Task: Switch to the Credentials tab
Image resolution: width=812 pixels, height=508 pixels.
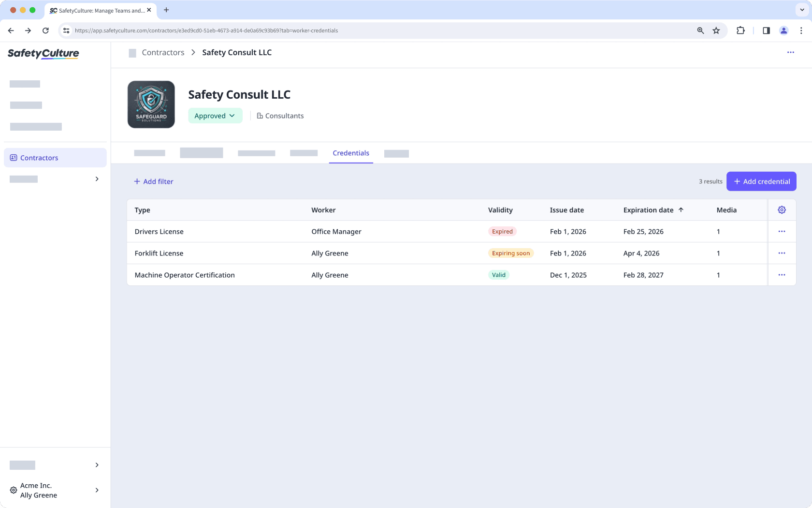Action: (351, 153)
